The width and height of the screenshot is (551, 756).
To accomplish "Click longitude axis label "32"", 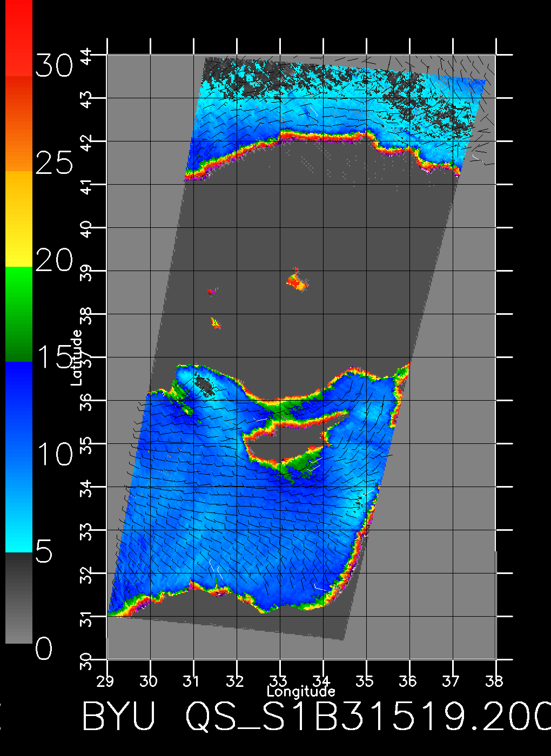I will click(x=235, y=681).
